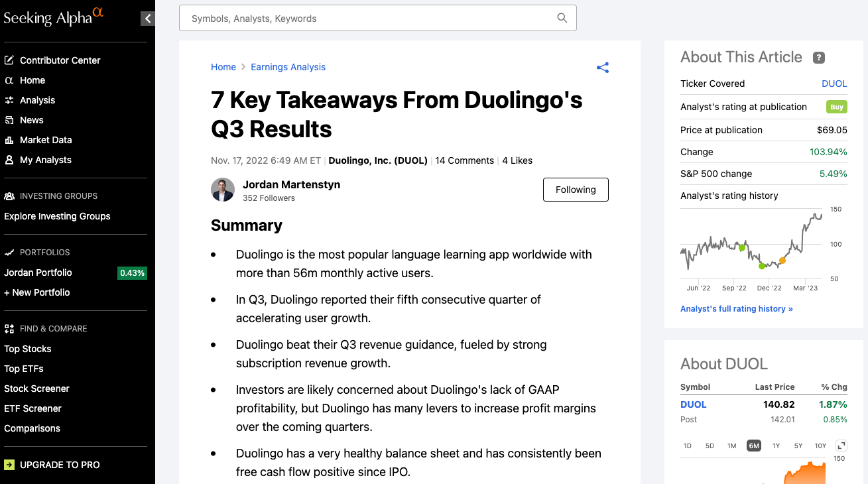This screenshot has height=484, width=868.
Task: Go to Analysis section in sidebar
Action: point(38,100)
